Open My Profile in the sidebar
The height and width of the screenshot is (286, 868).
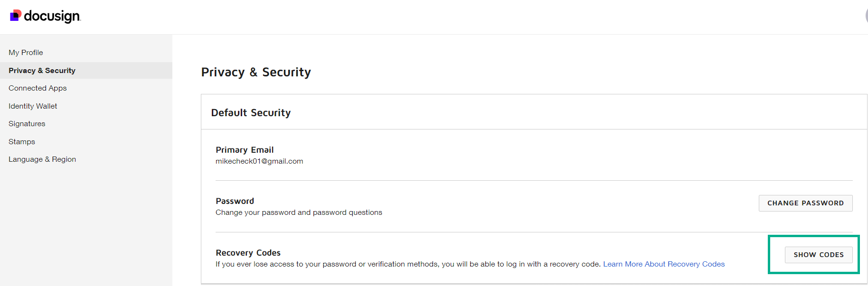(x=26, y=53)
